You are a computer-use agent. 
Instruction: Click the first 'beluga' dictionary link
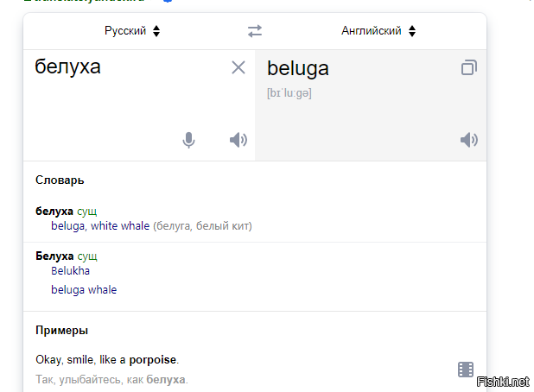coord(67,226)
